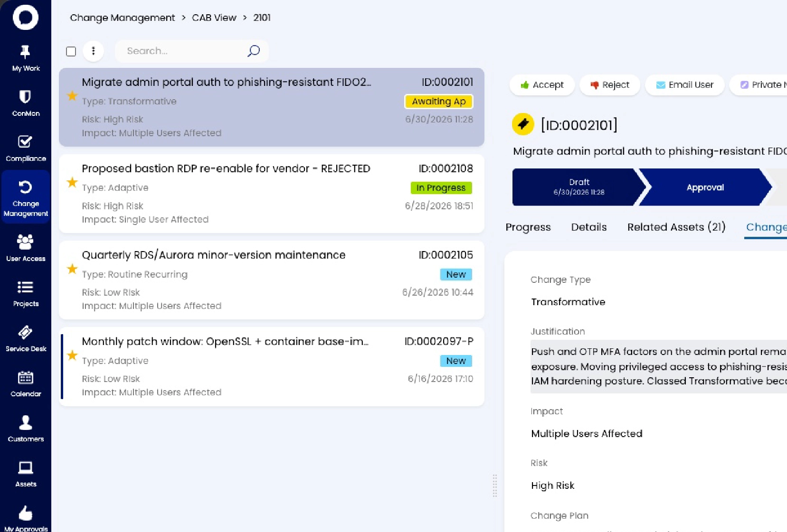The width and height of the screenshot is (787, 532).
Task: Open My Work in sidebar
Action: tap(26, 58)
